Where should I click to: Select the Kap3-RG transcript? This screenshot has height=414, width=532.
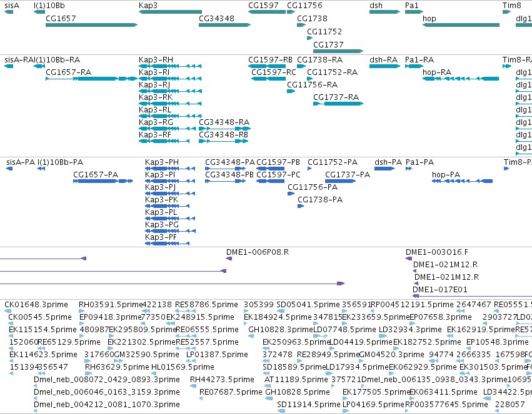tap(168, 129)
